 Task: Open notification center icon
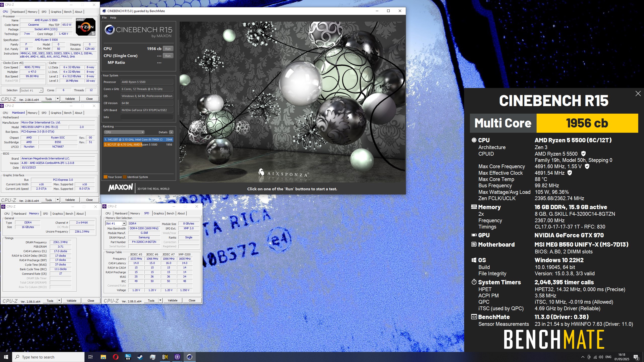[636, 357]
